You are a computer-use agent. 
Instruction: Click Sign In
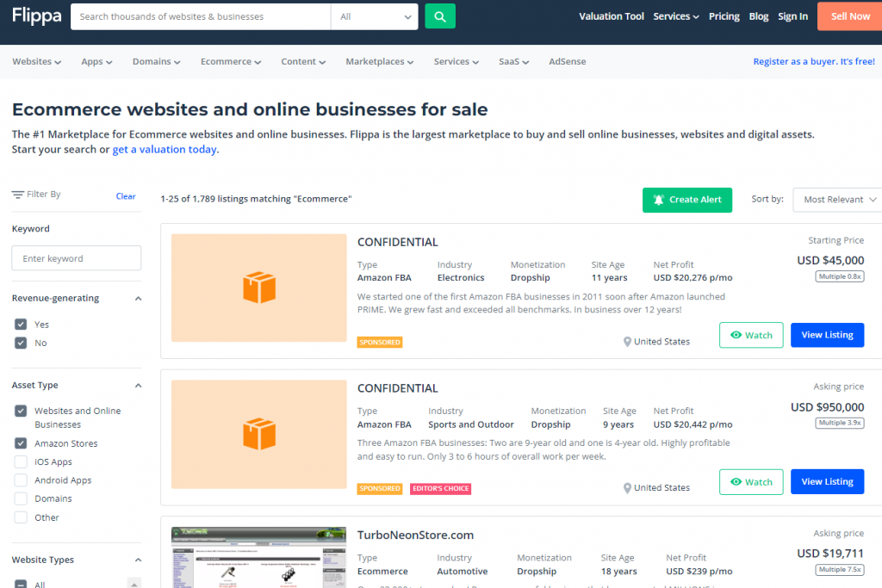coord(792,16)
